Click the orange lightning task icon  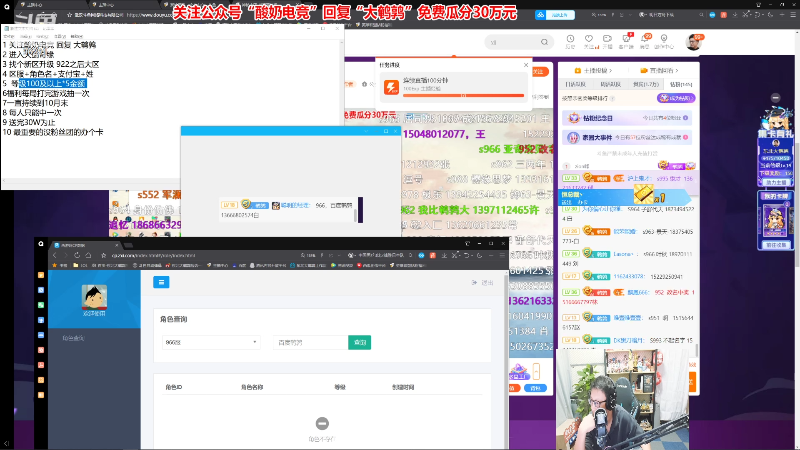coord(391,87)
